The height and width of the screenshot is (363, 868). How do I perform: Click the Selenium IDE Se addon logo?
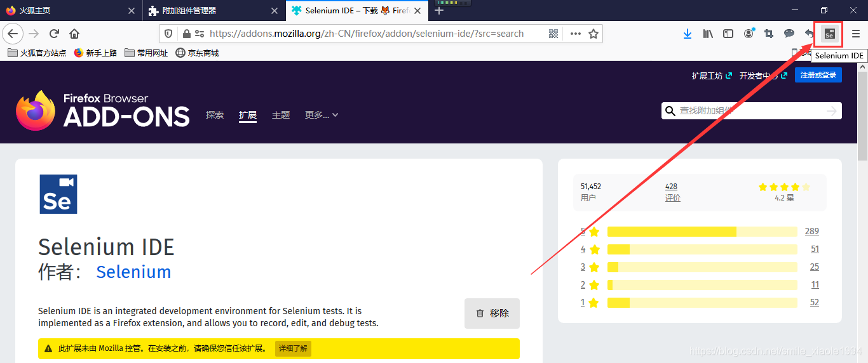pyautogui.click(x=58, y=194)
